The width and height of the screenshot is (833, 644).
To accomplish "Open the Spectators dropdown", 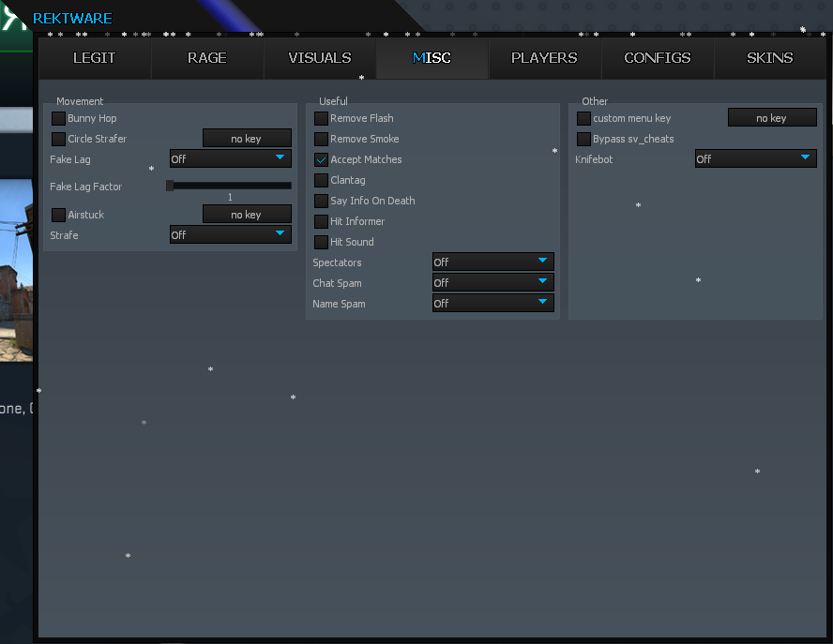I will point(493,262).
